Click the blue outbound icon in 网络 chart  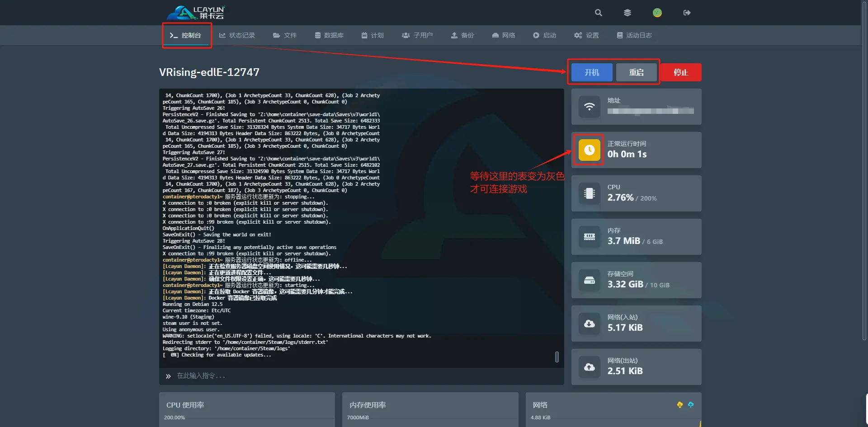[x=691, y=405]
